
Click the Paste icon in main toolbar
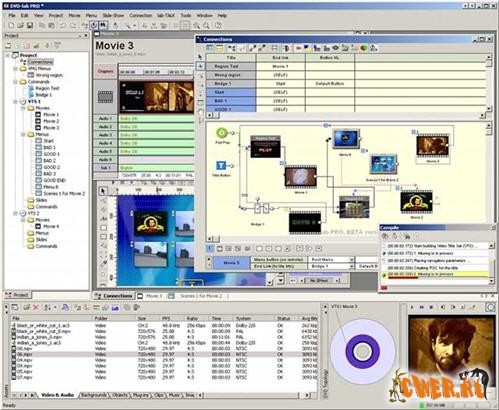point(51,25)
